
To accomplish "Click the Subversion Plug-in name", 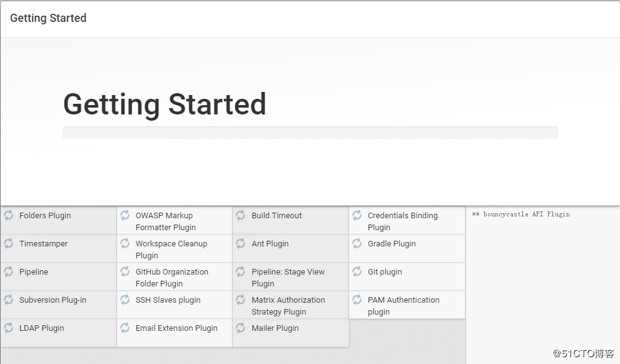I will (53, 300).
